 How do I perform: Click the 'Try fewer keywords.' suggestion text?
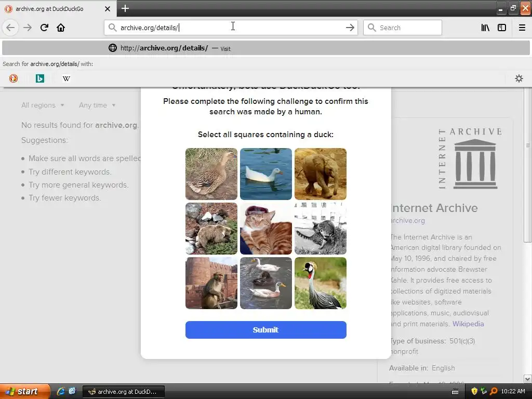pos(65,198)
